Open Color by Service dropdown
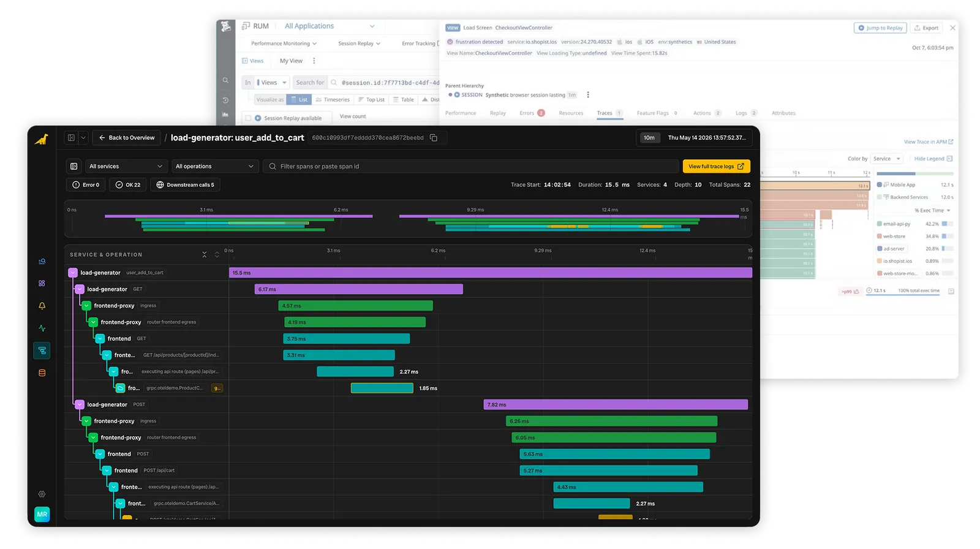The image size is (980, 549). [x=887, y=159]
